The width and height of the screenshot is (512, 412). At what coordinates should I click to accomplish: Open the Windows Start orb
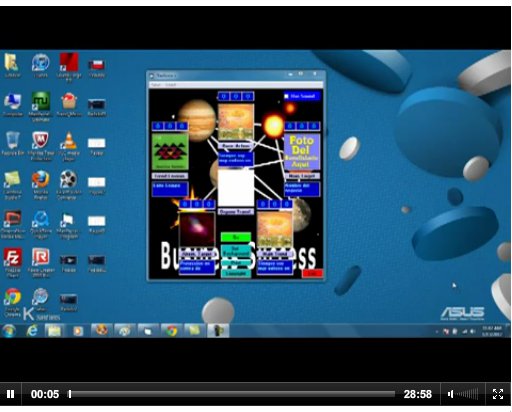[x=9, y=331]
